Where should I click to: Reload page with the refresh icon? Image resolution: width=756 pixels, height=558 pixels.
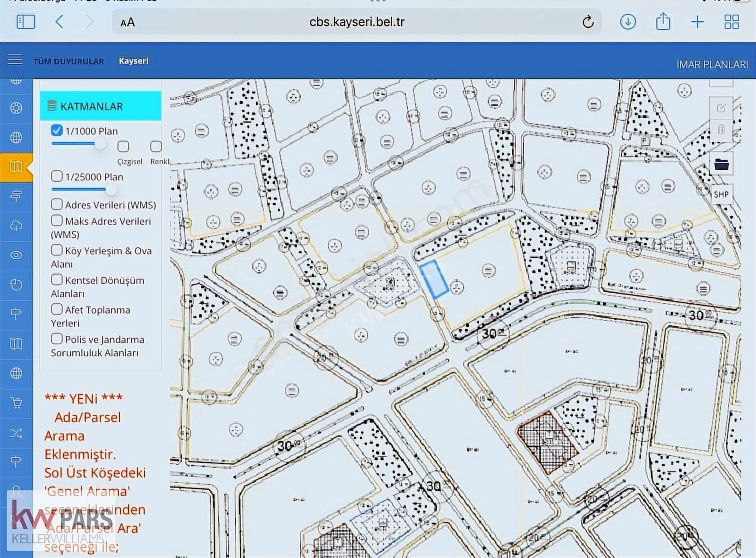coord(588,22)
